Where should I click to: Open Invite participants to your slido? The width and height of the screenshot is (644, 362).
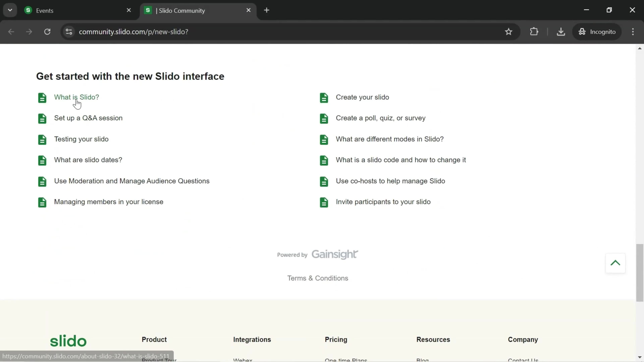pyautogui.click(x=383, y=202)
